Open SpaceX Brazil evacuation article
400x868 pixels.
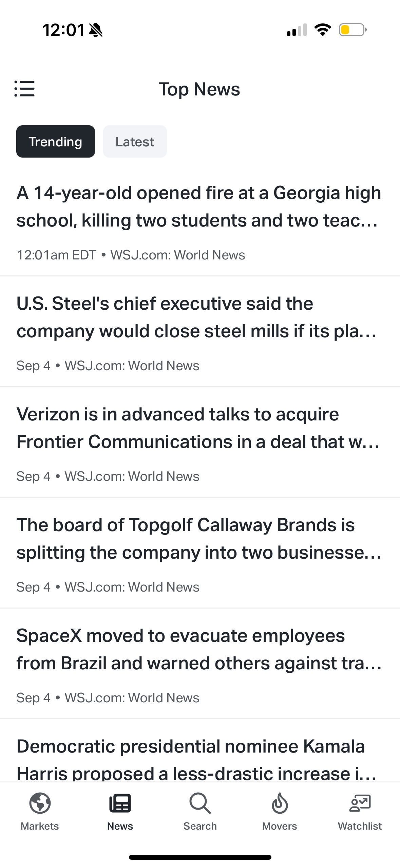pyautogui.click(x=198, y=649)
